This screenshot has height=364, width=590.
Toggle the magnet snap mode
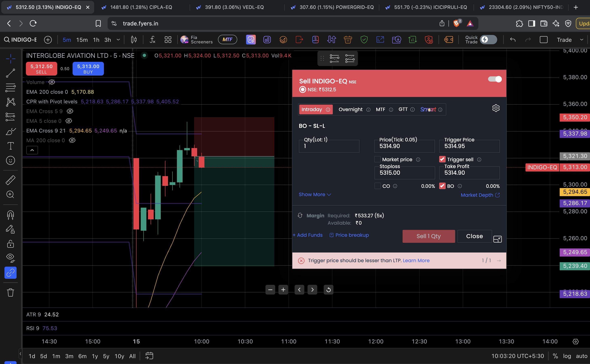click(10, 215)
